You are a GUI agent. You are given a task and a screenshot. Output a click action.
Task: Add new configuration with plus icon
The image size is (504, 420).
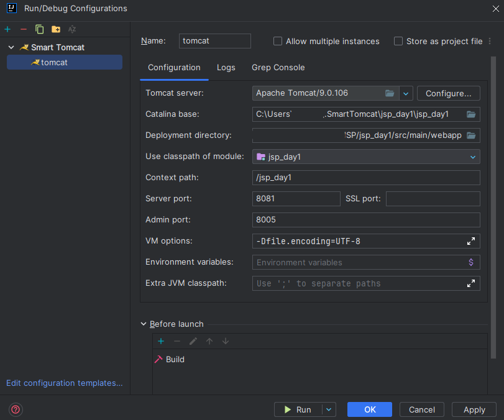[x=7, y=30]
